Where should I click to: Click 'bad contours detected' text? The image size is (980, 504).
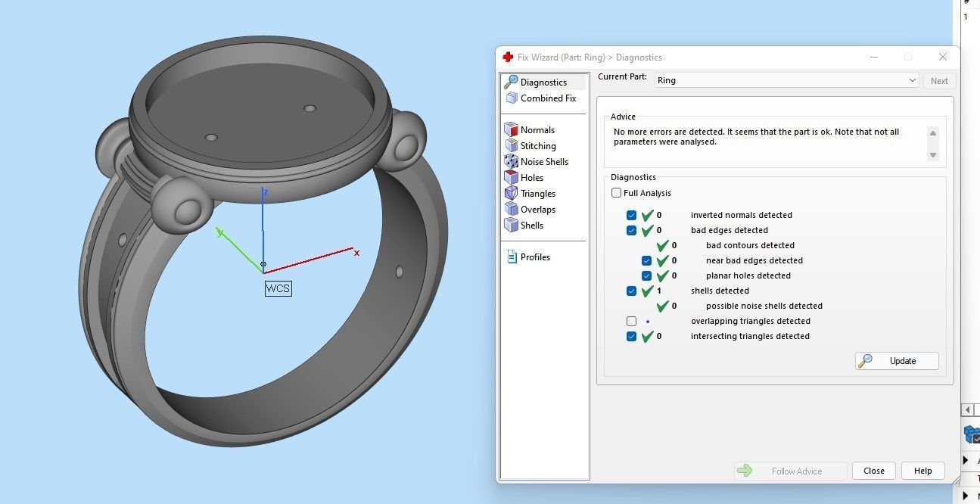tap(750, 245)
